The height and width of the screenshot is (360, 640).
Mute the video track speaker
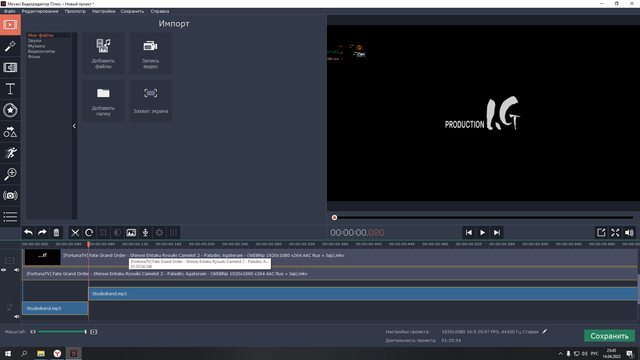pos(17,270)
